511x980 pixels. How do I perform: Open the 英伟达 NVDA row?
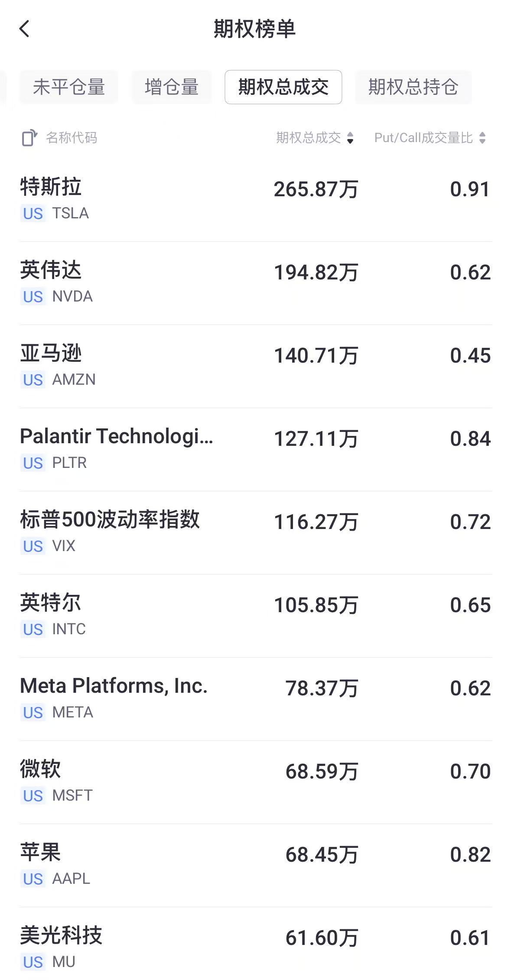(x=255, y=282)
